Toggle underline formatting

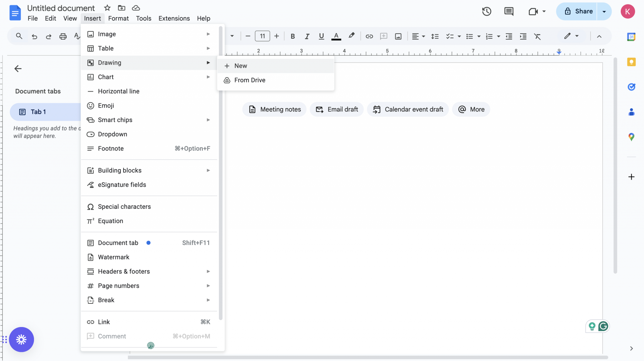321,36
